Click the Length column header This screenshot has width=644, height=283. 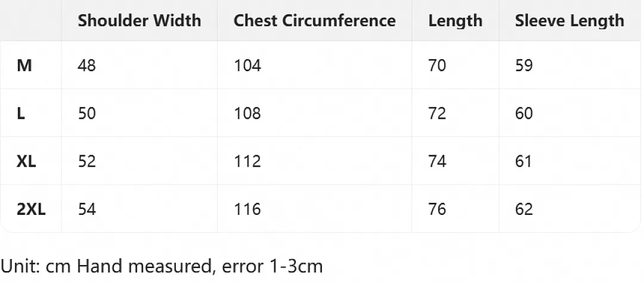point(455,21)
